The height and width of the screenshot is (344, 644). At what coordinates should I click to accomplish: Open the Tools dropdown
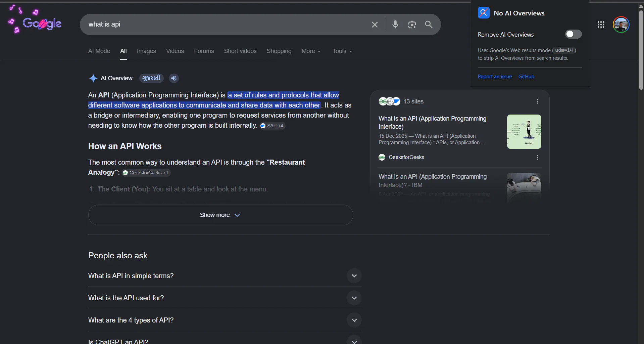(342, 51)
